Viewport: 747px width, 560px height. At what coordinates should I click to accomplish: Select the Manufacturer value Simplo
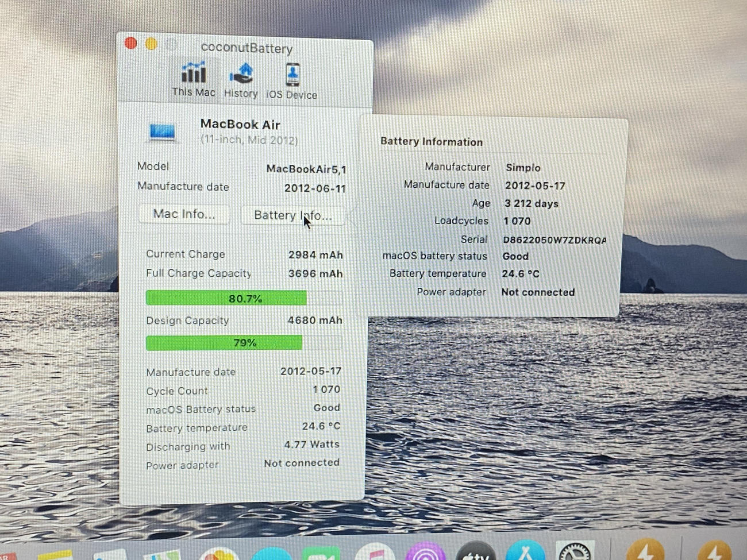pyautogui.click(x=523, y=168)
